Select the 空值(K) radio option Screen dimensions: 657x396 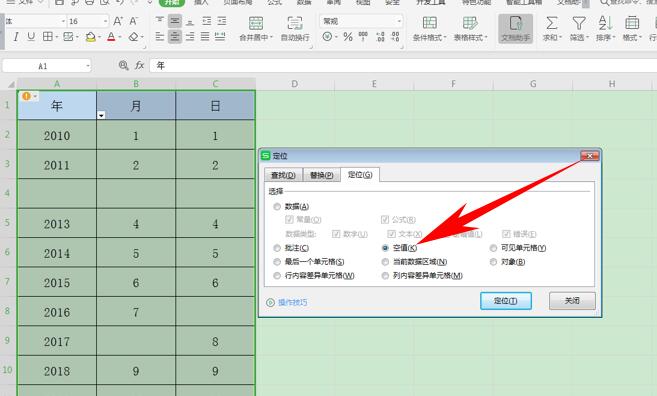(385, 248)
